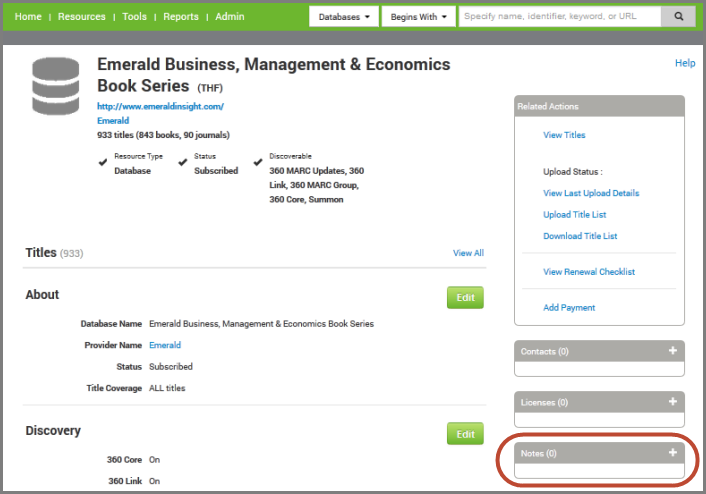The image size is (706, 494).
Task: Click the About section heading
Action: click(x=42, y=295)
